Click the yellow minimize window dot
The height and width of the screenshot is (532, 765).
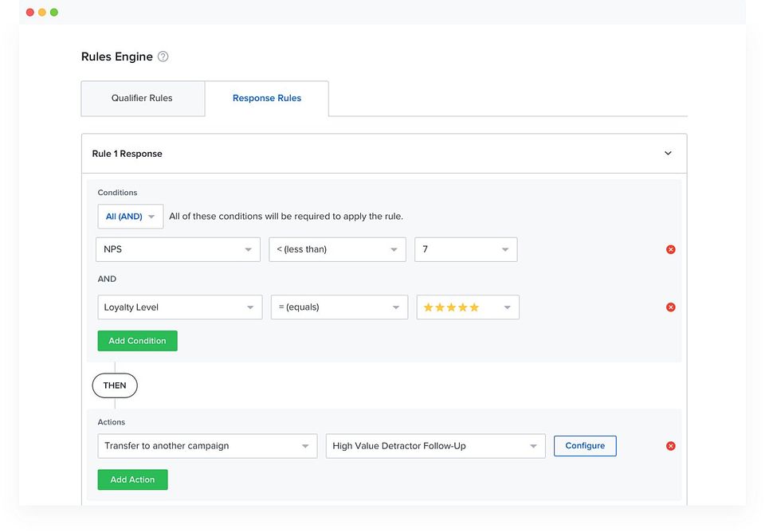pos(42,13)
